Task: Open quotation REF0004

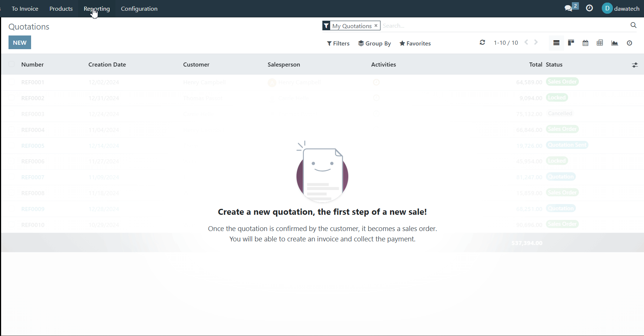Action: [x=33, y=130]
